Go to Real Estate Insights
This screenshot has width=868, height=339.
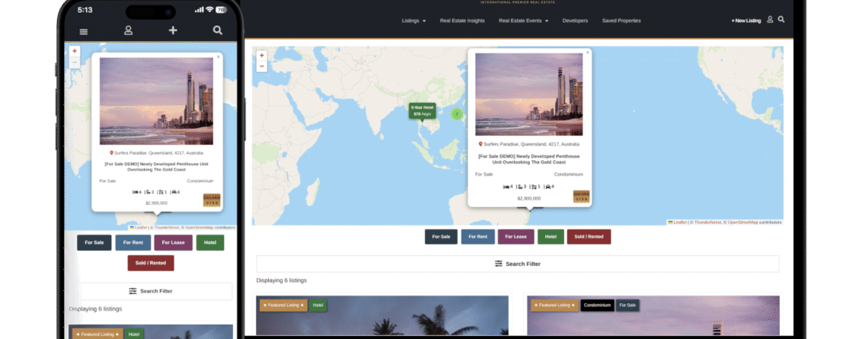462,21
